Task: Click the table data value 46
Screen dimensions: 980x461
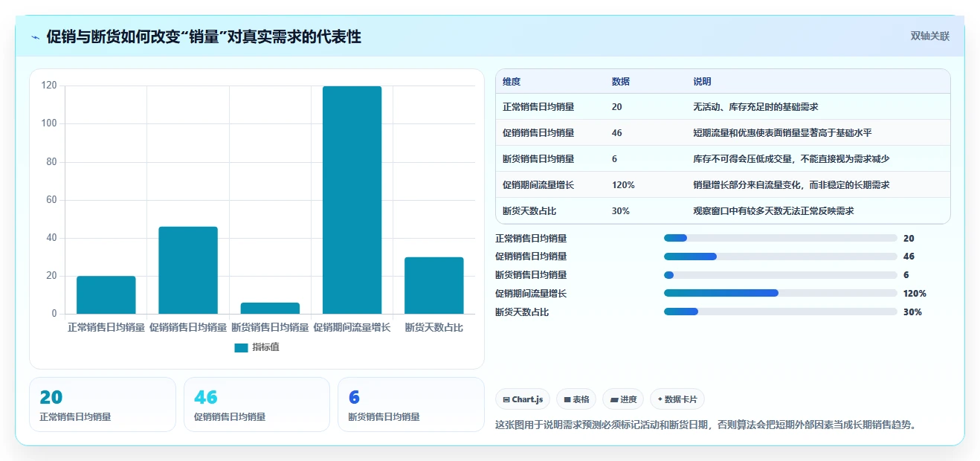Action: [x=617, y=133]
